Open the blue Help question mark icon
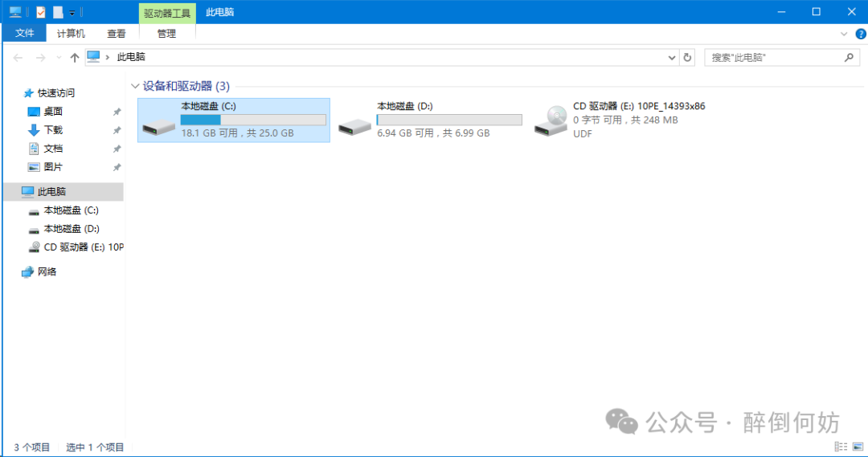 tap(860, 34)
